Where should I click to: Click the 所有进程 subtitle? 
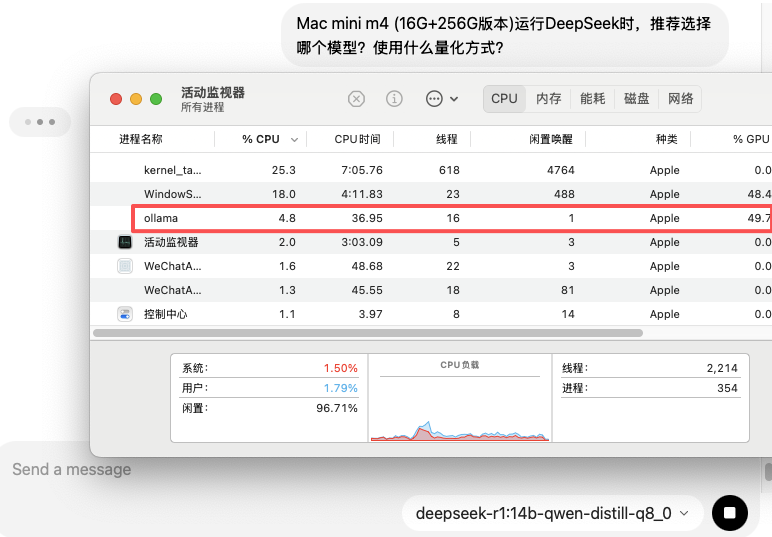(202, 107)
